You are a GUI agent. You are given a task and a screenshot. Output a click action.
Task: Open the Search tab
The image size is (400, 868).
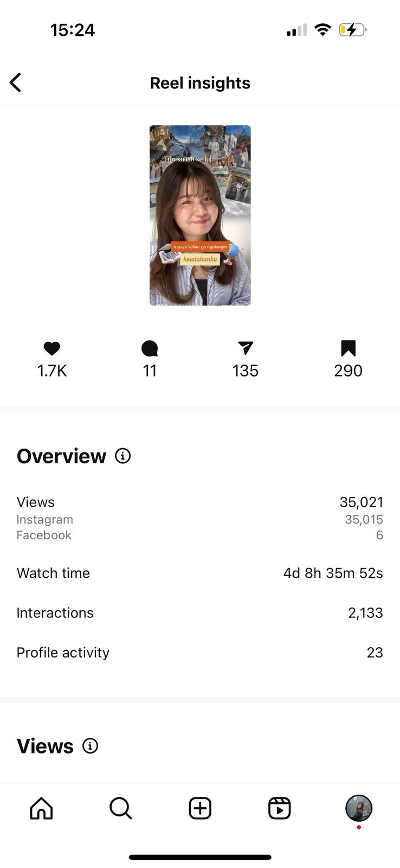[120, 808]
